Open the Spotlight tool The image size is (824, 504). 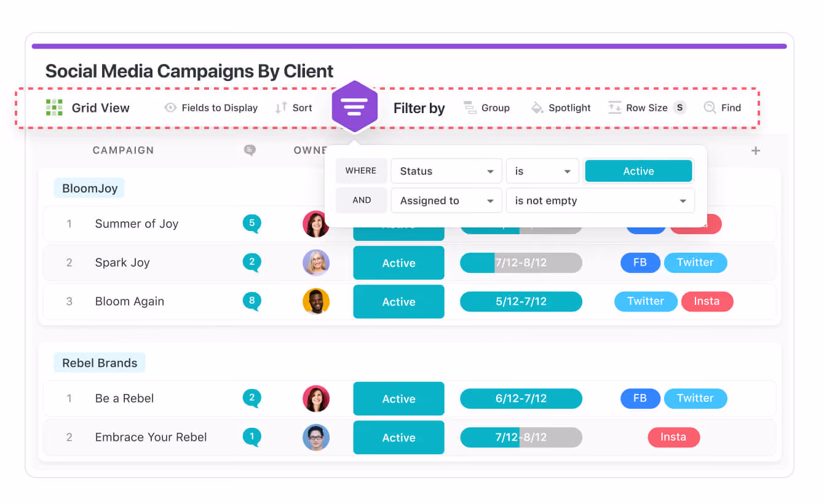point(560,108)
